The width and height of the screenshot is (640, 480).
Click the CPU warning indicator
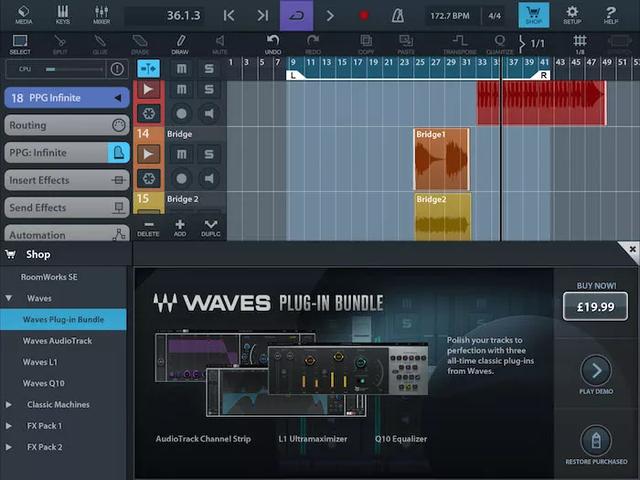[117, 69]
